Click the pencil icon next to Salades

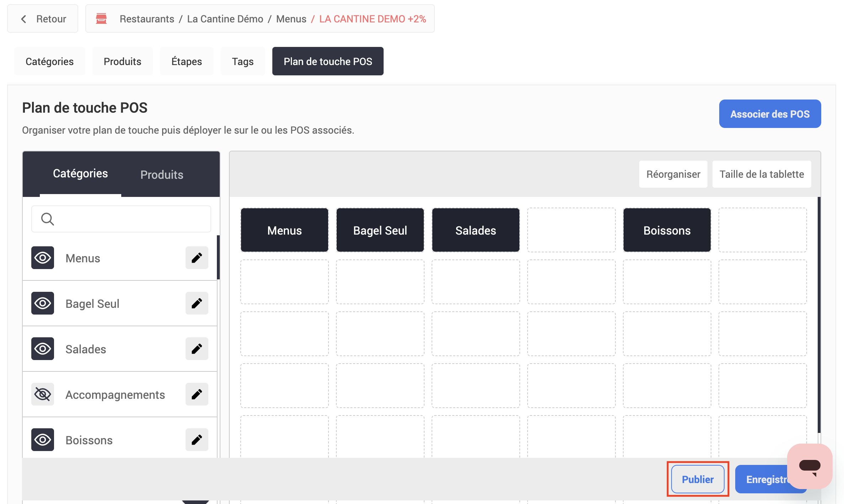point(197,349)
